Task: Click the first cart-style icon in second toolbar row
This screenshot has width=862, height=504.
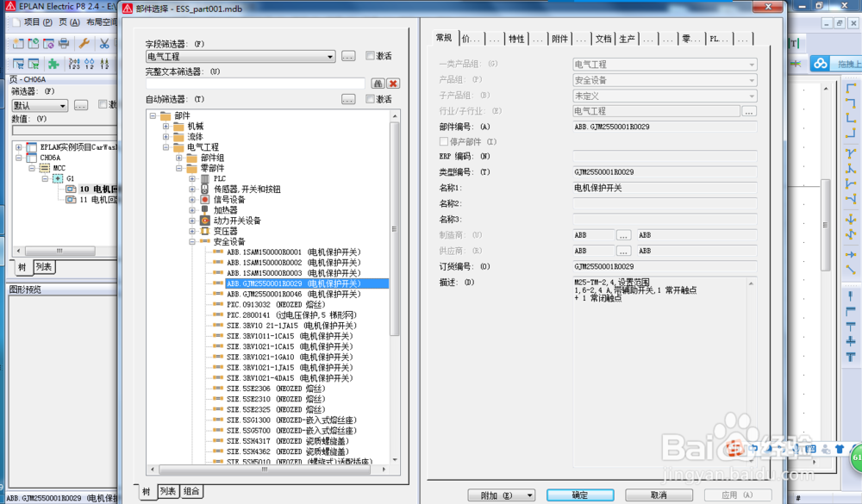Action: point(18,64)
